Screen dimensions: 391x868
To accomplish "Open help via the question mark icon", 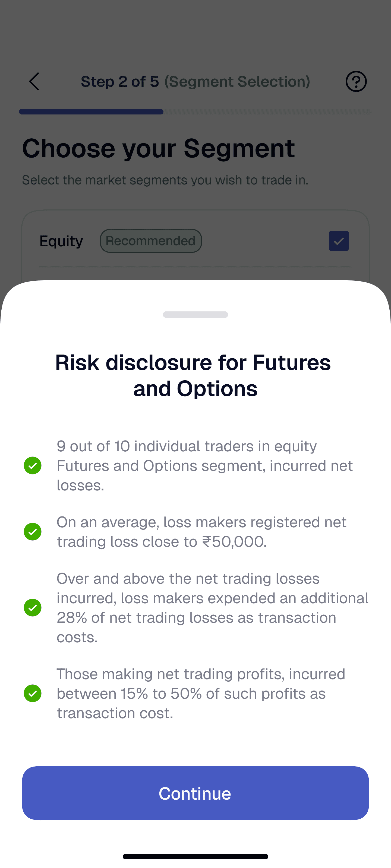I will point(356,81).
